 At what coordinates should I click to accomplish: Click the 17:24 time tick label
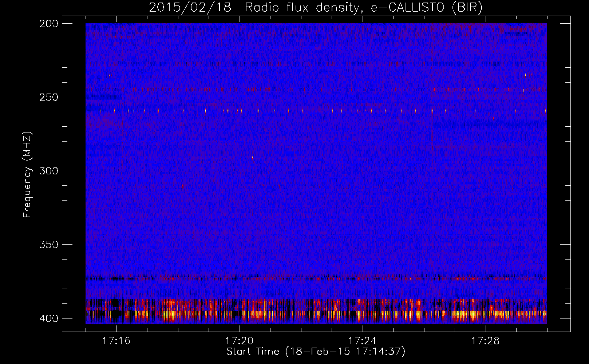[362, 341]
